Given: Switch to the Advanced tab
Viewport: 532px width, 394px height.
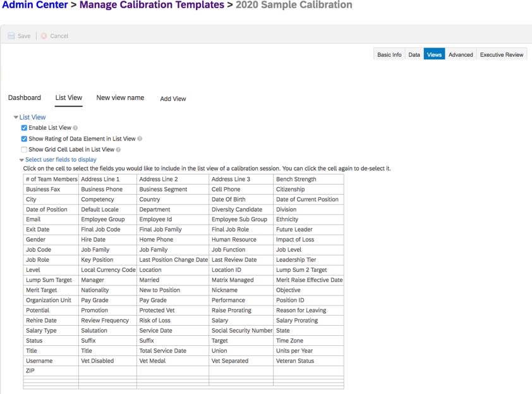Looking at the screenshot, I should [461, 55].
